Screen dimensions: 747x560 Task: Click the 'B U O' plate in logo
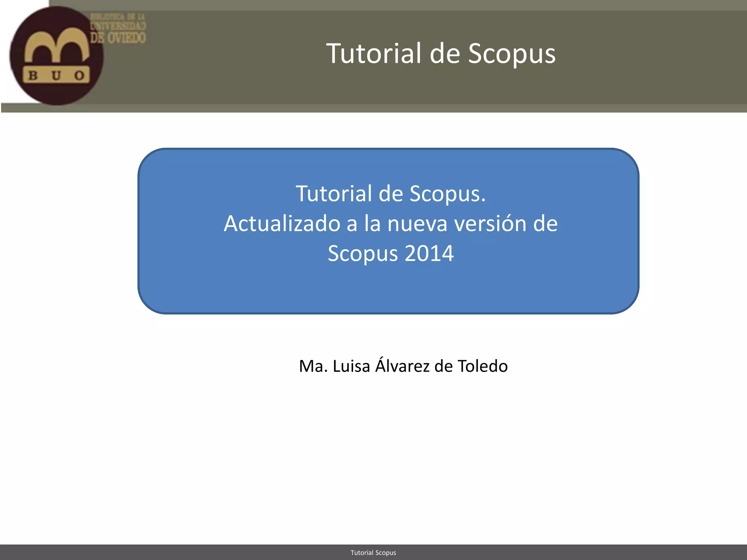tap(57, 75)
